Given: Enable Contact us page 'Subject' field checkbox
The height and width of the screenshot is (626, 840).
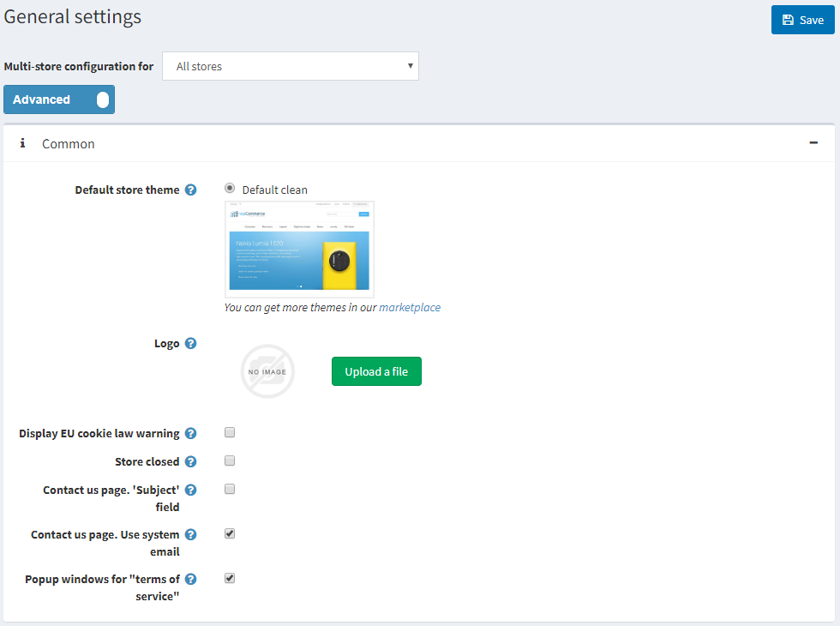Looking at the screenshot, I should click(x=230, y=489).
